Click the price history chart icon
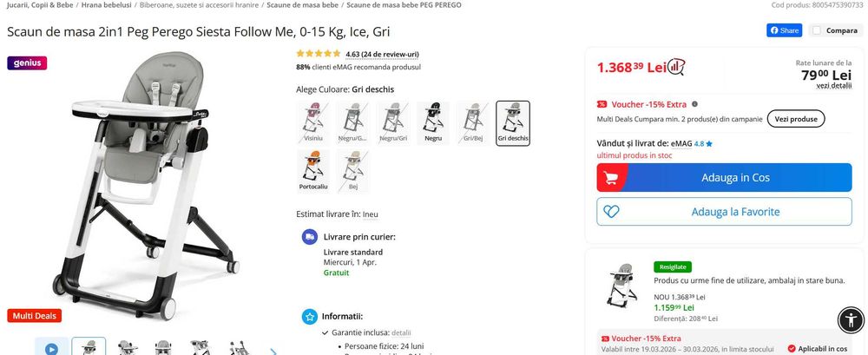The height and width of the screenshot is (355, 868). click(676, 67)
